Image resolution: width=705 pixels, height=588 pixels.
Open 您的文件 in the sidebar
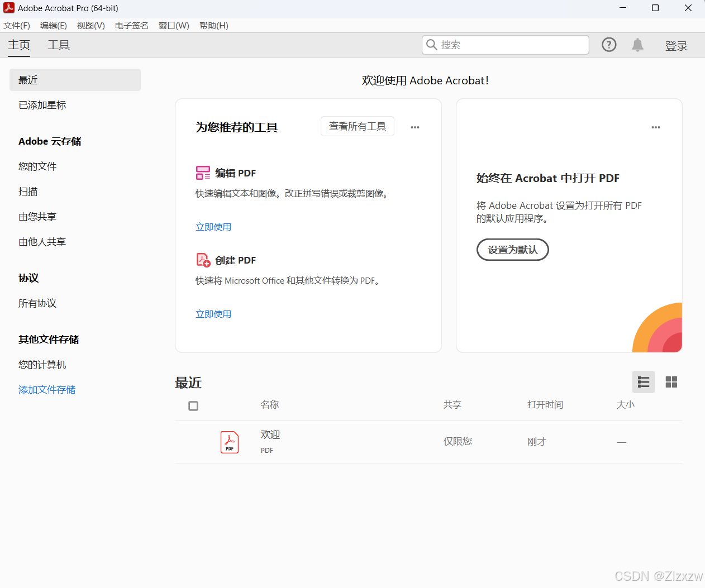pos(37,166)
